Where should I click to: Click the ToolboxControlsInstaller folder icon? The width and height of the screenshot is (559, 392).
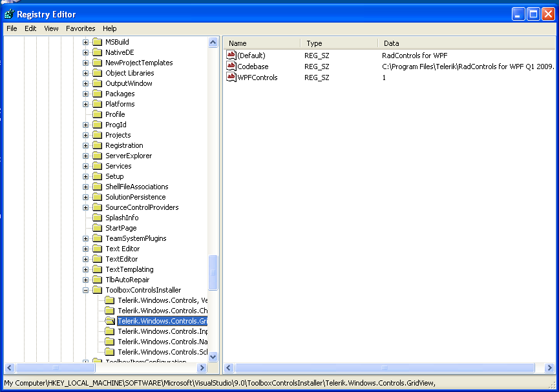[x=98, y=290]
